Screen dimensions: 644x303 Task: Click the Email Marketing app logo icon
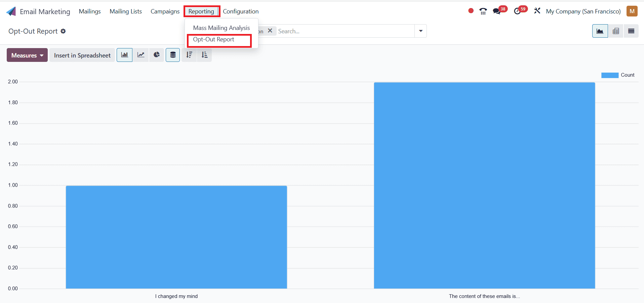[x=11, y=11]
